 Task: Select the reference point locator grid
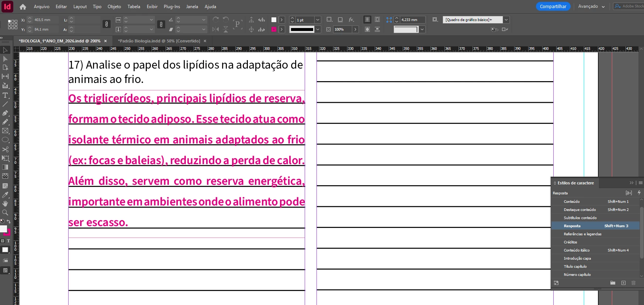(13, 24)
